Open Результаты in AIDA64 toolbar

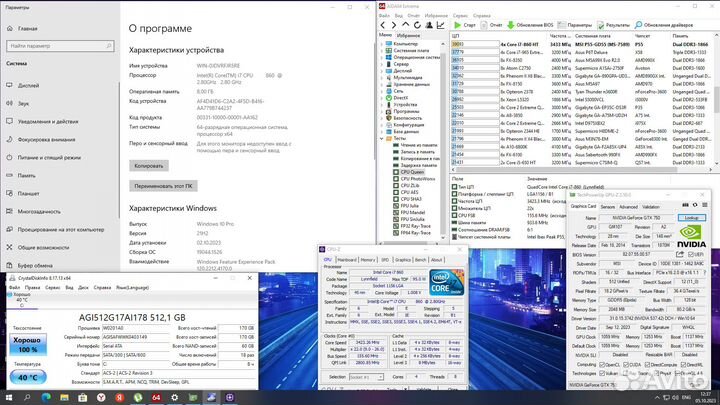coord(613,25)
